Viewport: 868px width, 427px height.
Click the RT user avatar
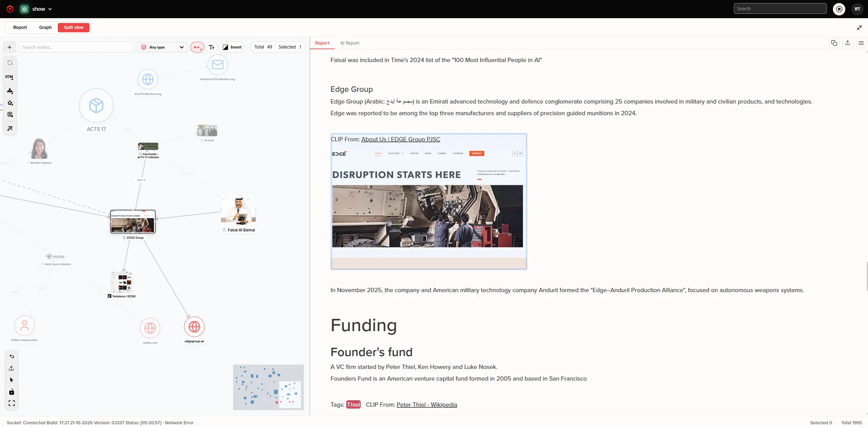tap(857, 9)
